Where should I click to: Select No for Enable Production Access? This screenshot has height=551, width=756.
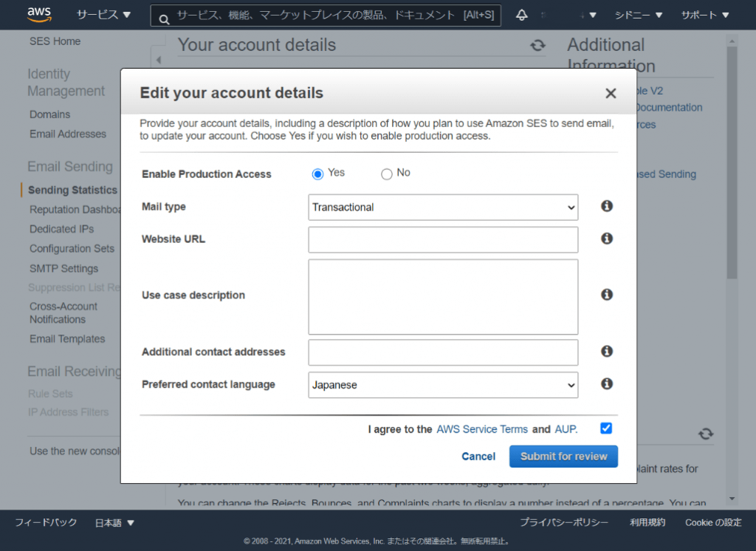pos(387,174)
